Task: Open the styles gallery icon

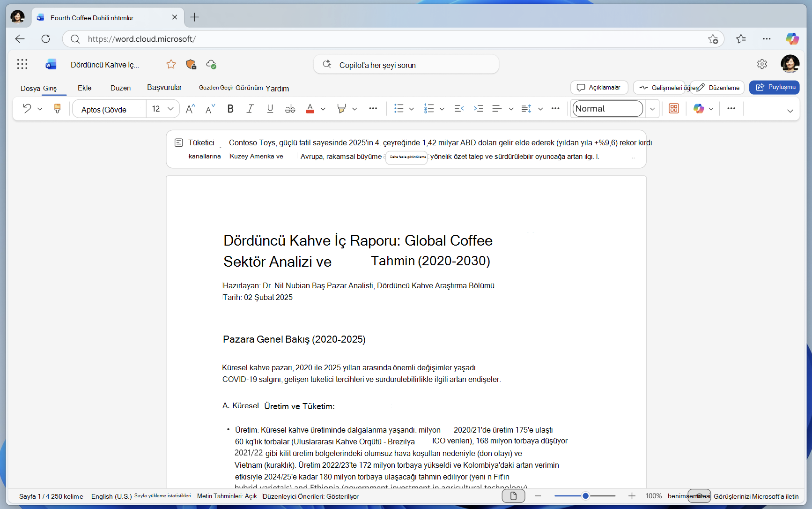Action: point(674,109)
